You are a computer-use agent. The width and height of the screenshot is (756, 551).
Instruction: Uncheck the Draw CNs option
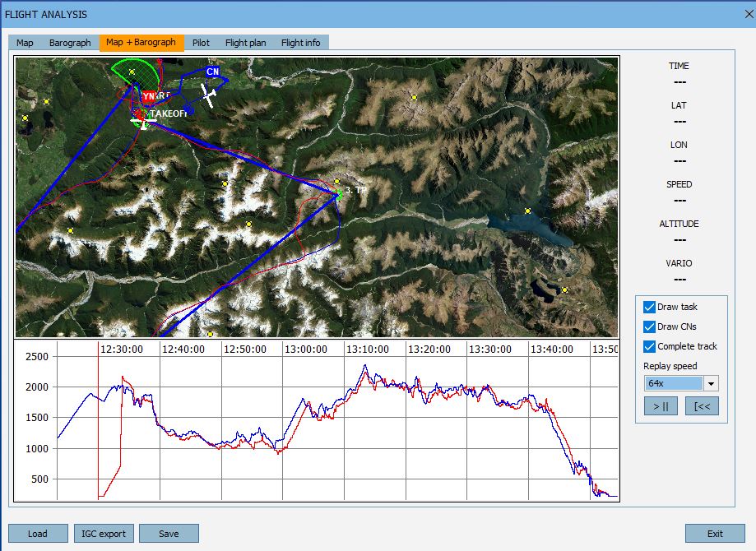pyautogui.click(x=650, y=326)
